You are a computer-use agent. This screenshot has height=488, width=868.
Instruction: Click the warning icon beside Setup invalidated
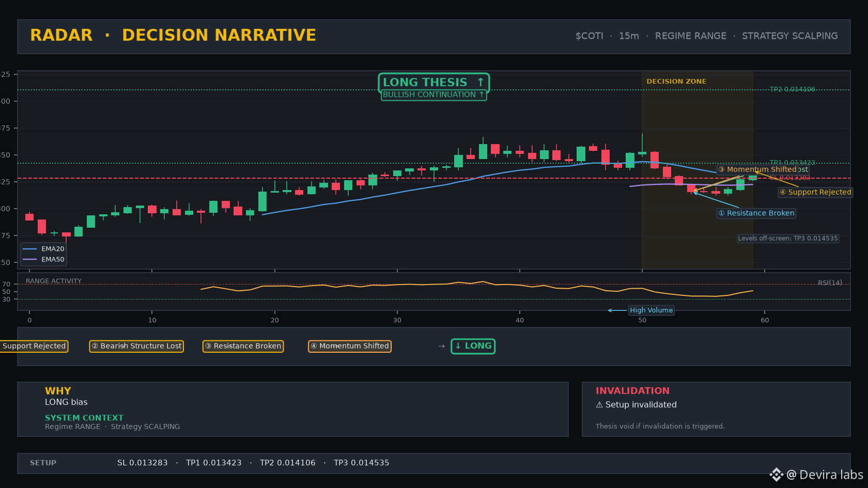coord(599,405)
